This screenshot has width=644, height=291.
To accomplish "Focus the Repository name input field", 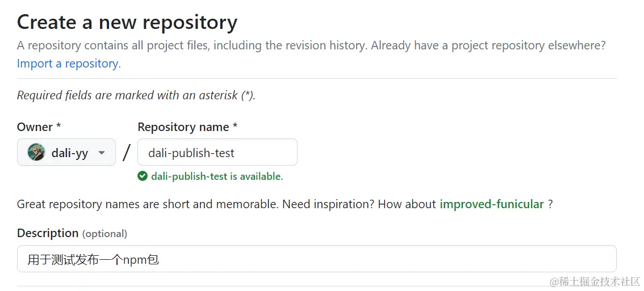I will point(217,153).
